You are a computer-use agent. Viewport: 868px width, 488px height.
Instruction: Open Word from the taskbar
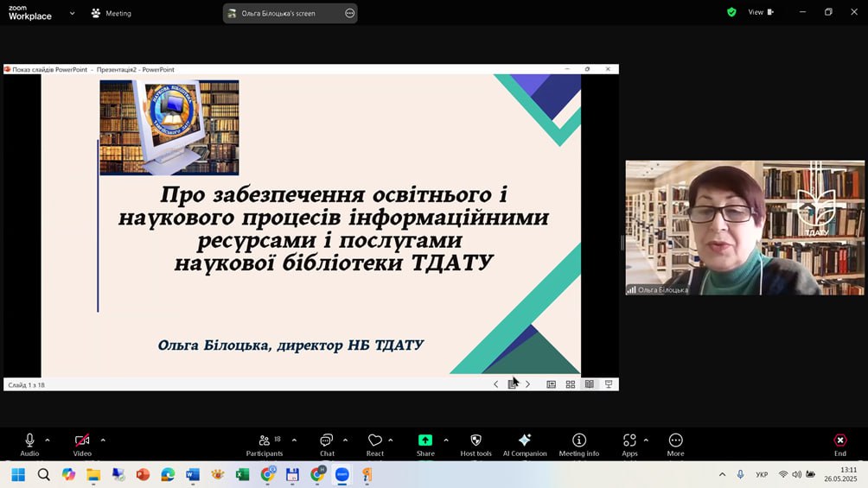[193, 475]
